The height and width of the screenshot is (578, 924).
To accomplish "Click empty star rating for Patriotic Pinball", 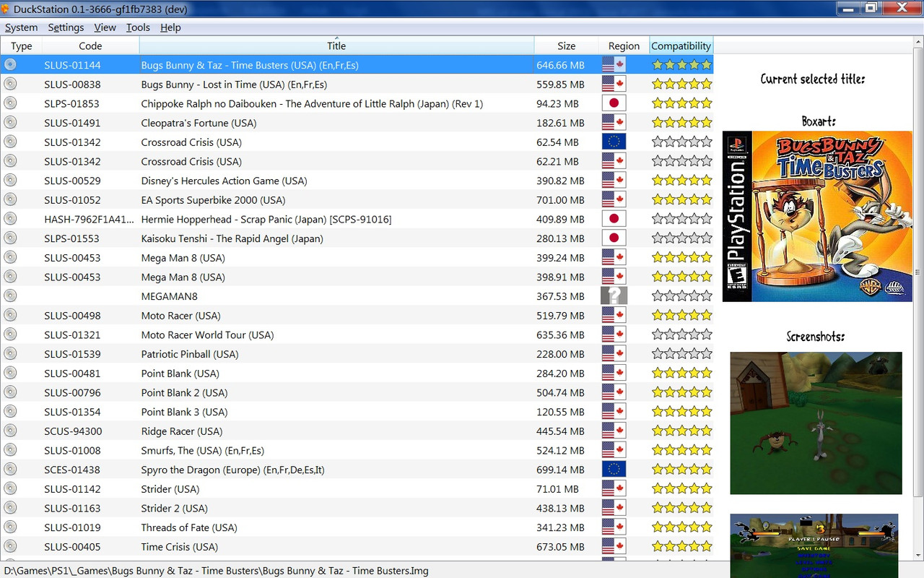I will point(681,353).
